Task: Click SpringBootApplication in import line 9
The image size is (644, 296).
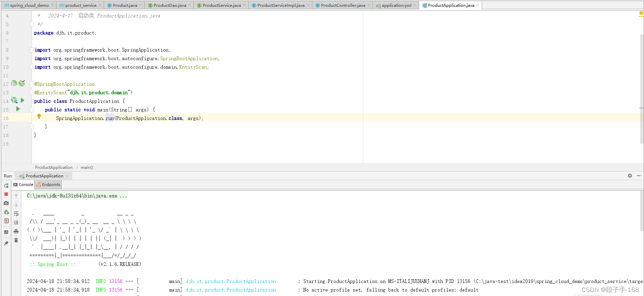Action: (x=189, y=58)
